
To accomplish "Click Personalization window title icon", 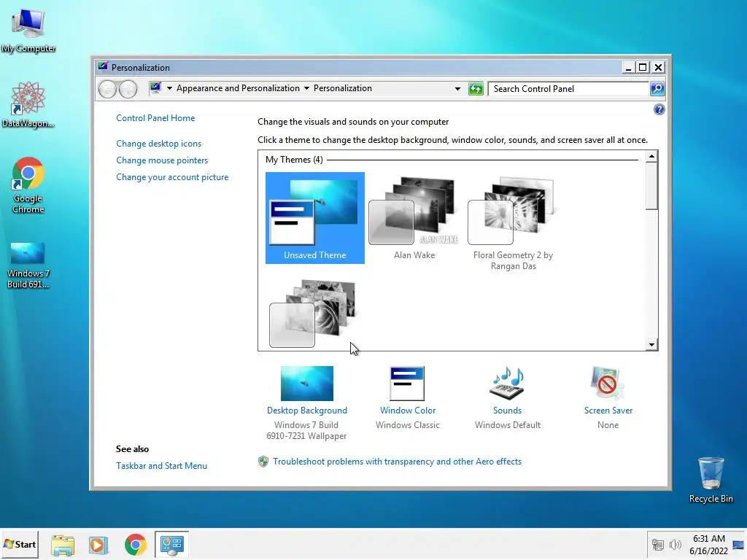I will pos(103,67).
